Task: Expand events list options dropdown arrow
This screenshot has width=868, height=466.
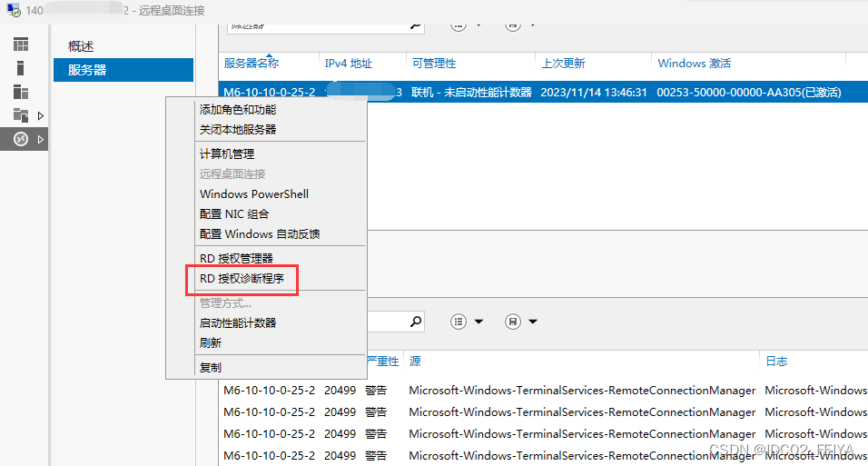Action: click(x=478, y=322)
